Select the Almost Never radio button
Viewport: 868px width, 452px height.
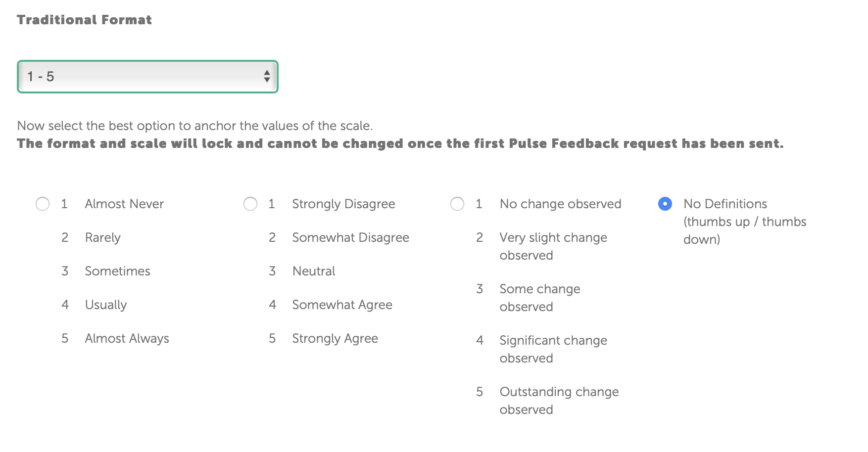(x=43, y=204)
